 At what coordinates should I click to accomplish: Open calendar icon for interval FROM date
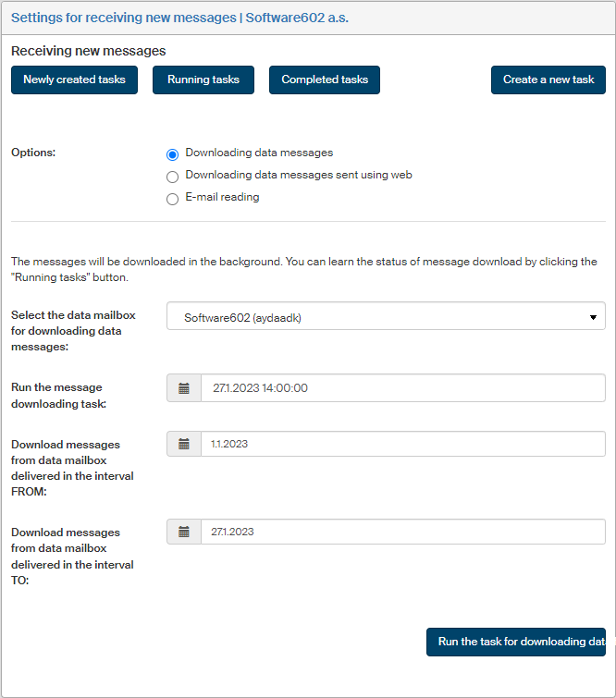click(184, 445)
